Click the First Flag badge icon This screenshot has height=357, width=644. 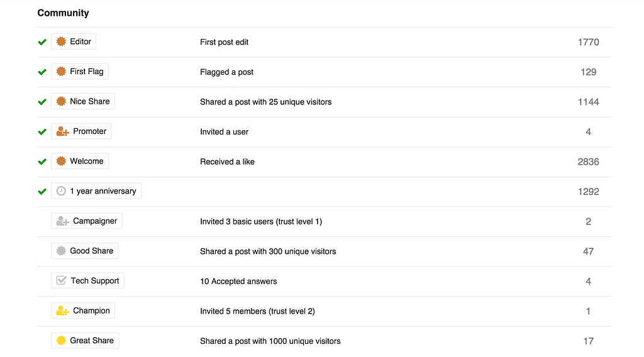click(61, 72)
